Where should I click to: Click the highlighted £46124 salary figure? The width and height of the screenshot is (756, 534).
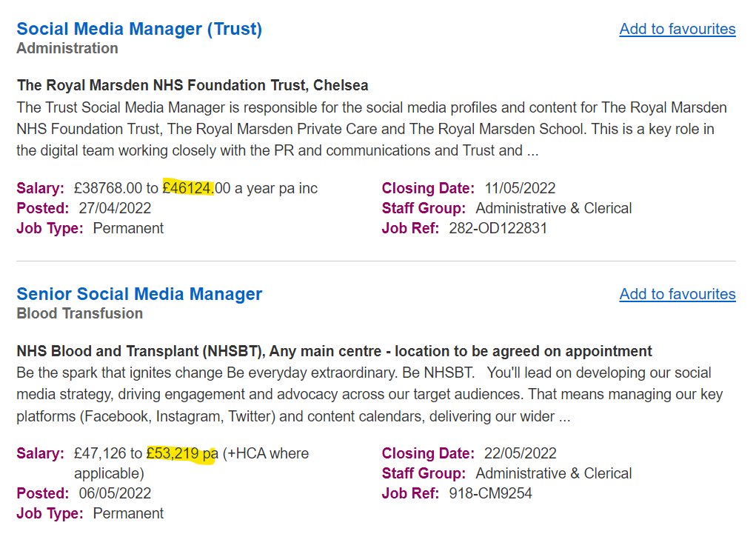click(x=189, y=188)
